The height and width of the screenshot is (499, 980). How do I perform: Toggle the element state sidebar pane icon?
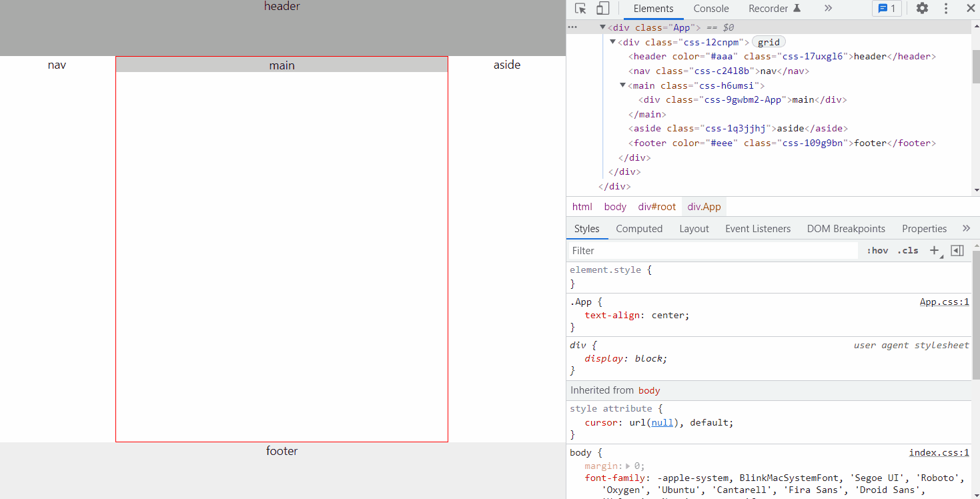pos(957,250)
